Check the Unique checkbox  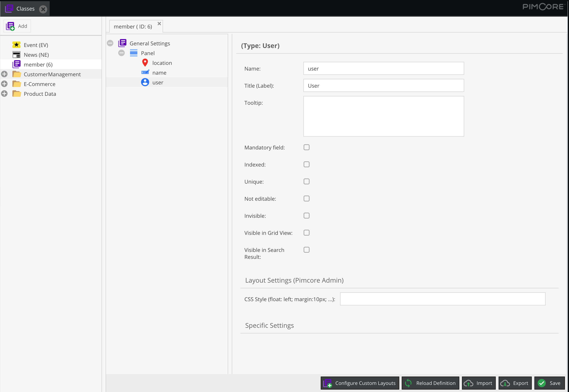306,181
